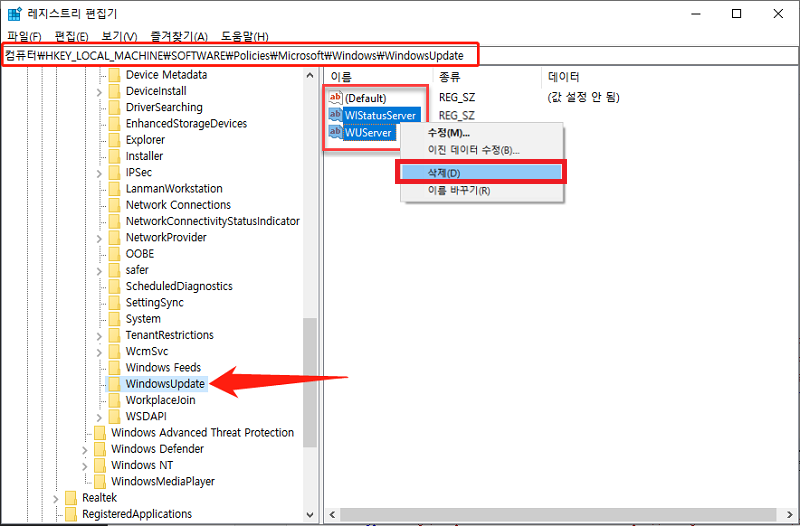Expand the TenantRestrictions key
The height and width of the screenshot is (526, 800).
[x=99, y=336]
